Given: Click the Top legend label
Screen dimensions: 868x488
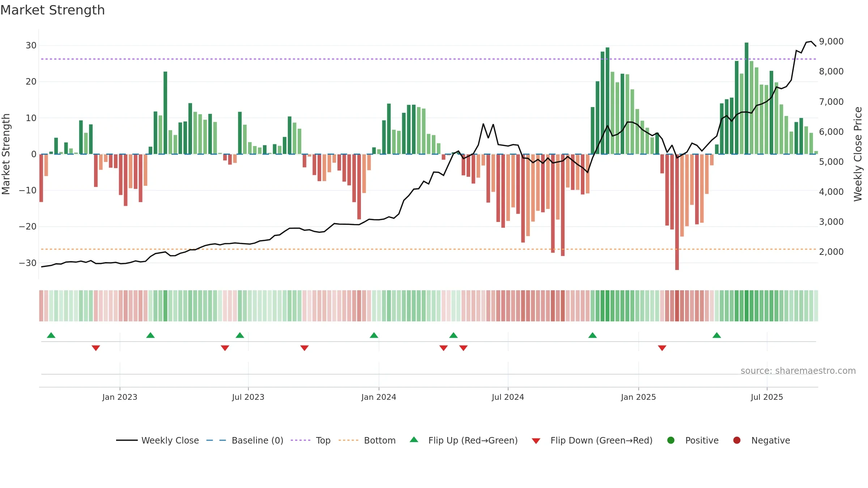Looking at the screenshot, I should [323, 440].
